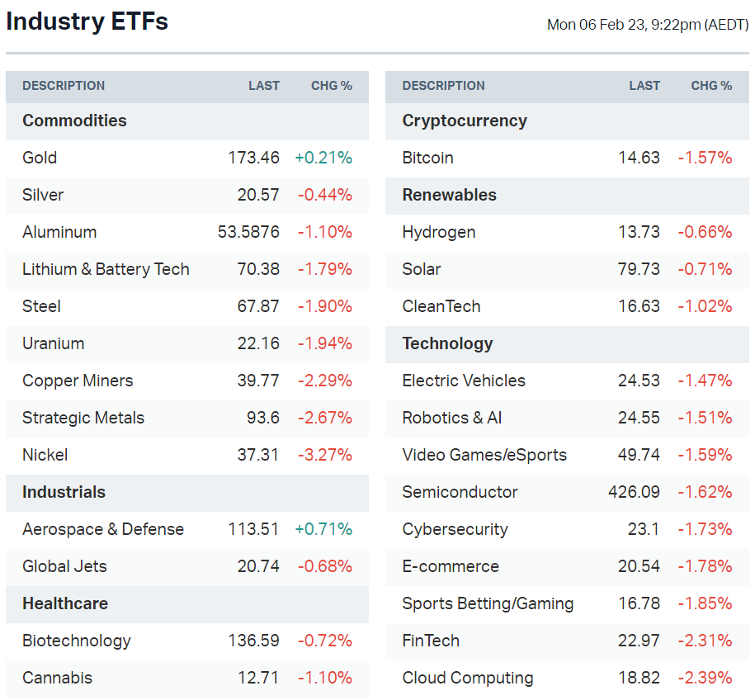Select the Biotechnology ETF
The height and width of the screenshot is (700, 755).
pos(77,641)
